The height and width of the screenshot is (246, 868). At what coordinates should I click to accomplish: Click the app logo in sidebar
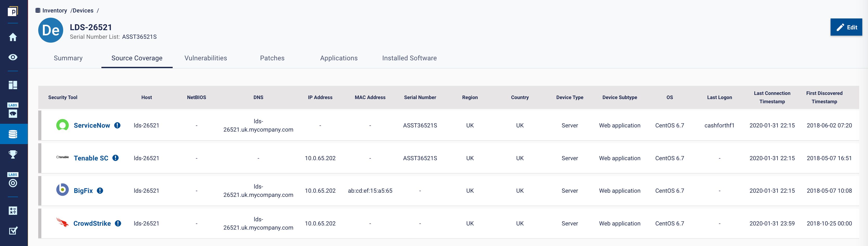pos(13,11)
